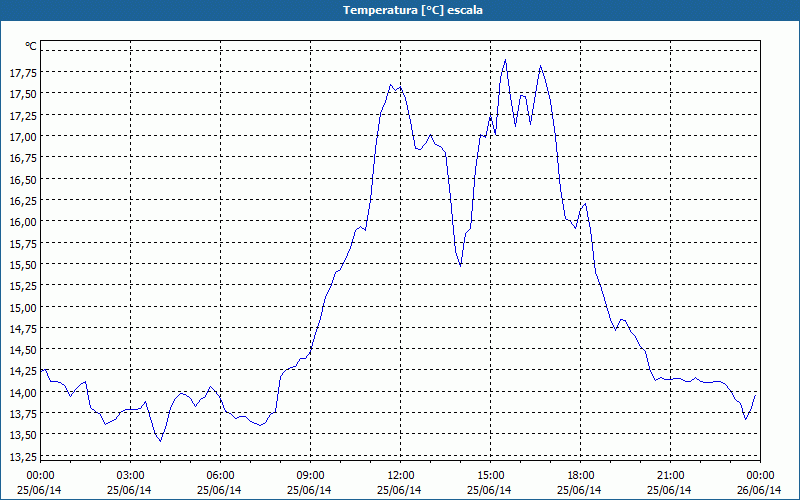Select the 16,00 axis value
The height and width of the screenshot is (500, 800).
pos(23,222)
